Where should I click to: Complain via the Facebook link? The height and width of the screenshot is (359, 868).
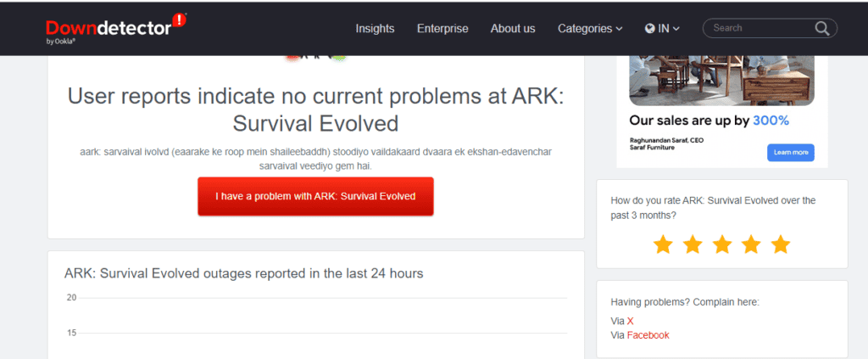coord(648,335)
